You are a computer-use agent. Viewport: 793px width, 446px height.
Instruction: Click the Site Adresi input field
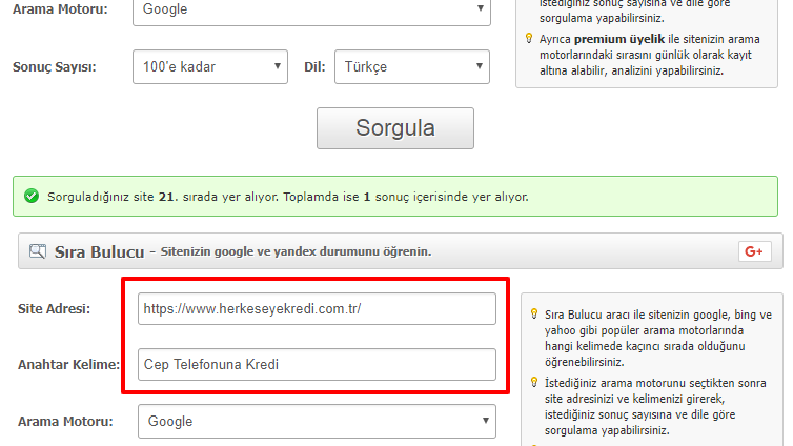pyautogui.click(x=317, y=308)
